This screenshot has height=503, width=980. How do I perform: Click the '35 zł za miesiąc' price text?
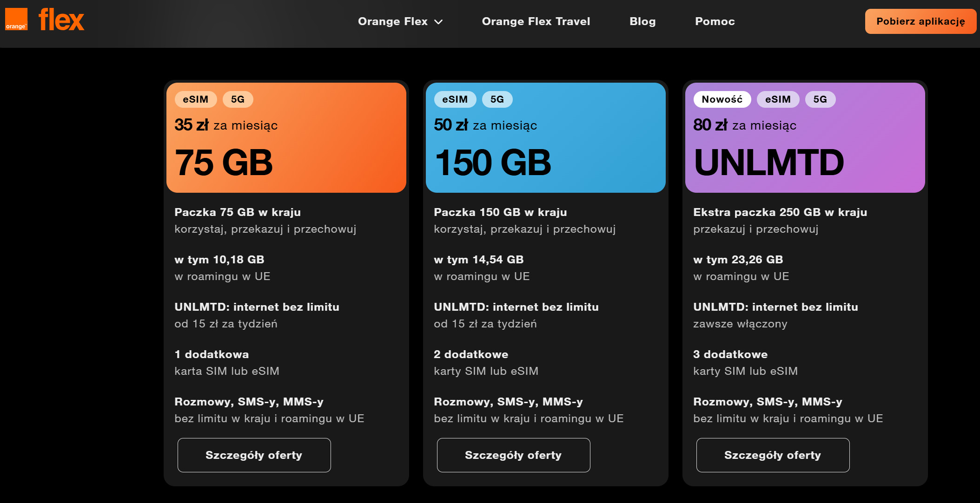[226, 125]
